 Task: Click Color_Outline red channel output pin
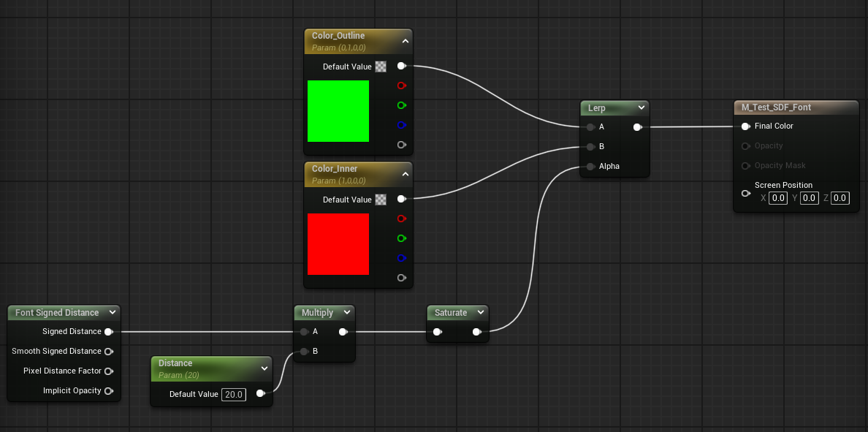tap(401, 86)
